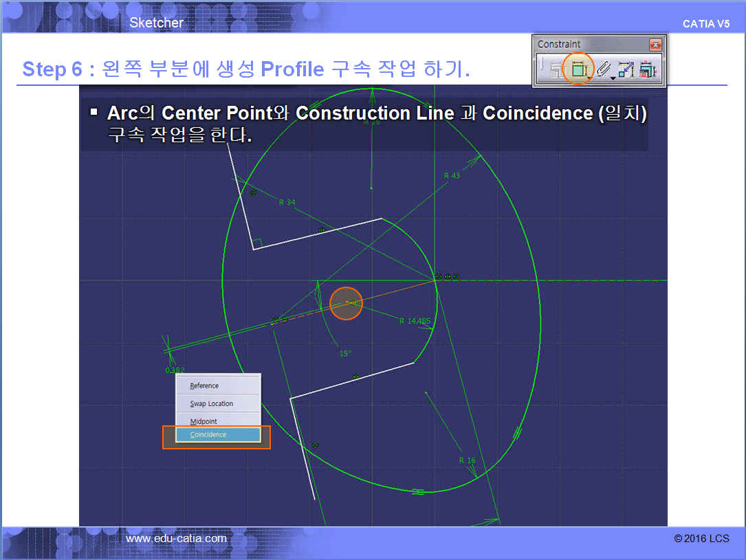Close the Constraint toolbar
The image size is (746, 560).
click(x=655, y=45)
